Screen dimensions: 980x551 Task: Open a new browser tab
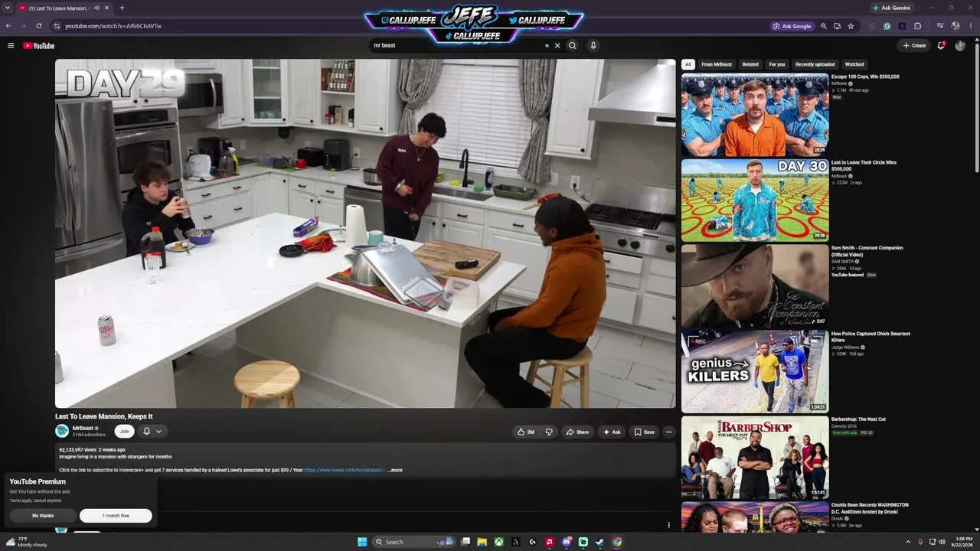click(122, 8)
